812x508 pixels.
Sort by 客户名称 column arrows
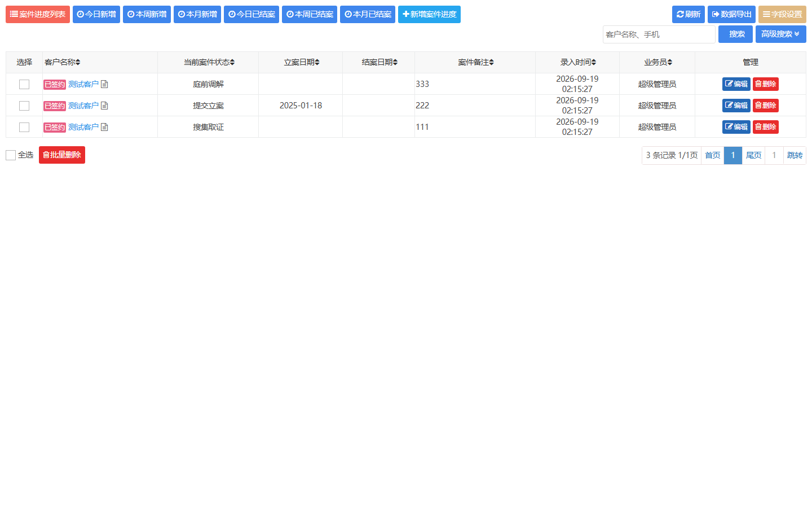(78, 62)
